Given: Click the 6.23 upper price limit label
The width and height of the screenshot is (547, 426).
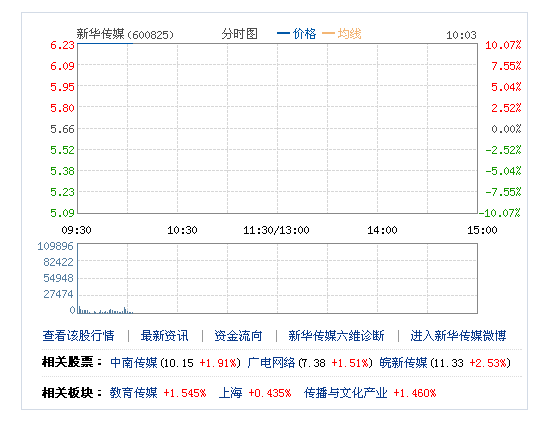Looking at the screenshot, I should [62, 45].
